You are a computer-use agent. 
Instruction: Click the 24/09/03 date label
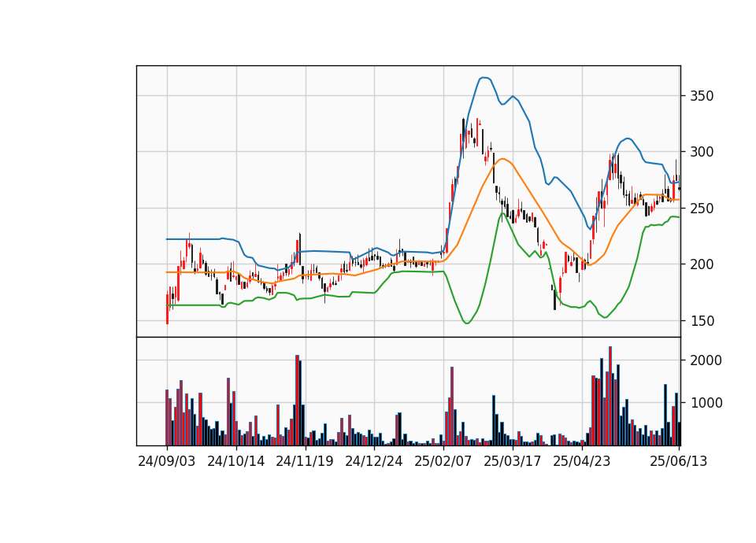click(x=167, y=462)
